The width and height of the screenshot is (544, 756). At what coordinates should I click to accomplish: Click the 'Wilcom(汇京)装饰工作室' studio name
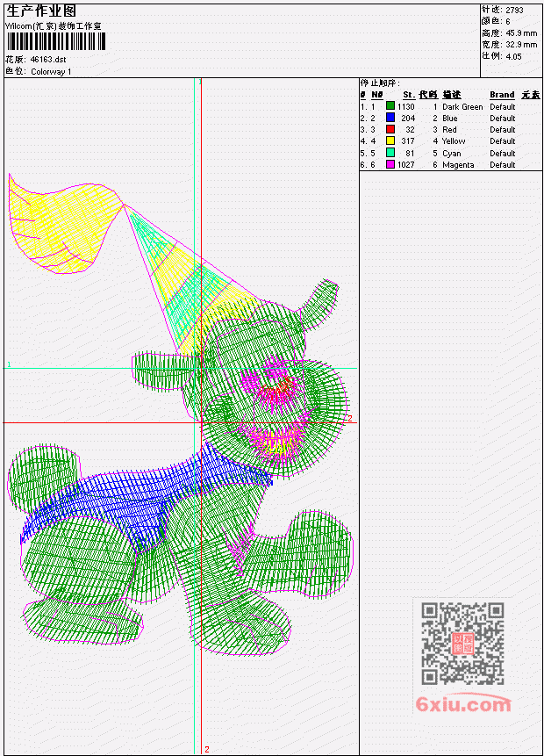click(x=53, y=26)
